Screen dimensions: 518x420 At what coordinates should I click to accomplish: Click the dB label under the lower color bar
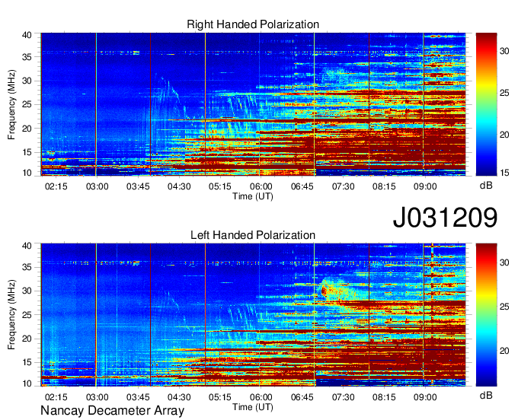click(x=486, y=395)
